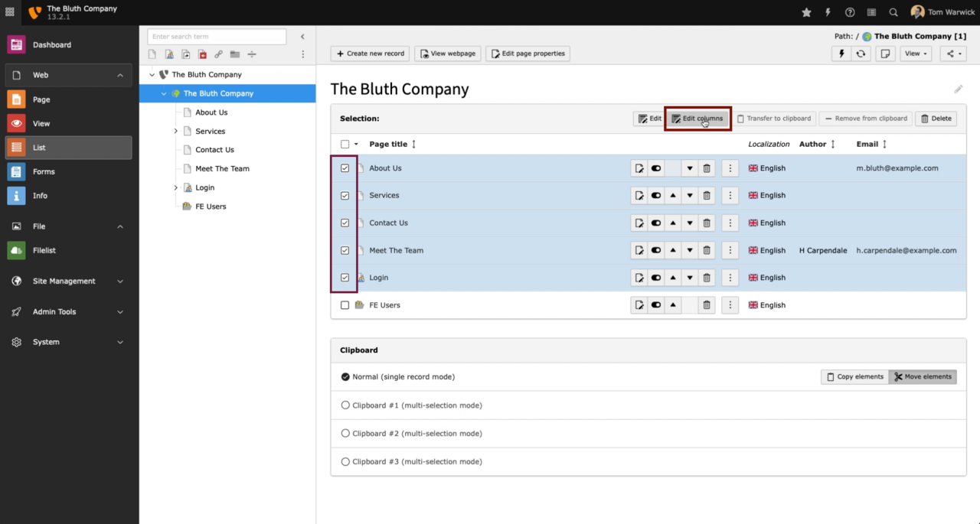Image resolution: width=980 pixels, height=524 pixels.
Task: Click the flush cache lightning icon in top bar
Action: tap(828, 12)
